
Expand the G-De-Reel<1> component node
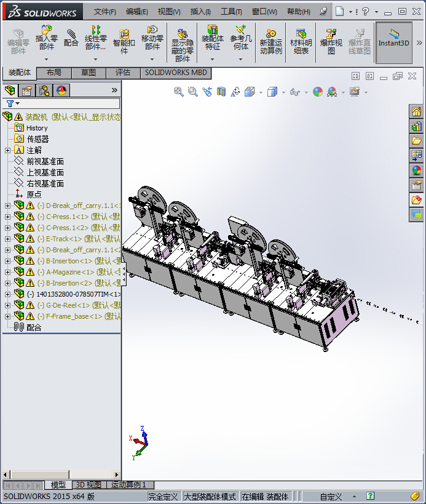tap(8, 305)
